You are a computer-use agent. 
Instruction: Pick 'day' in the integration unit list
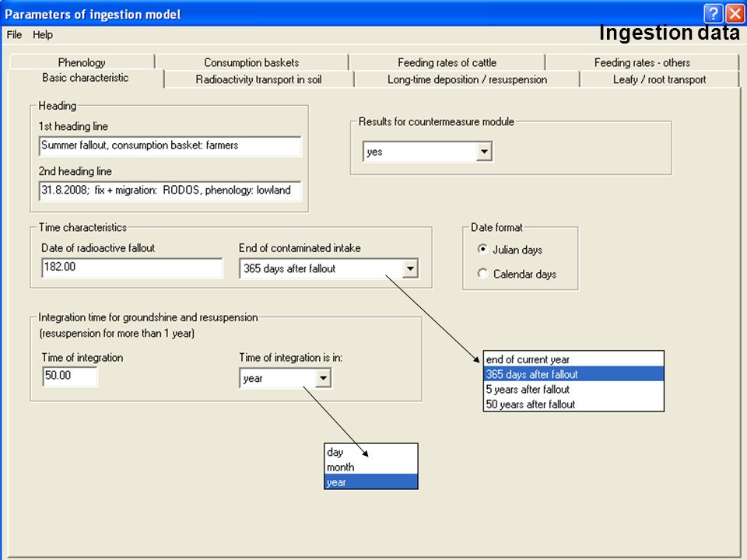[371, 452]
